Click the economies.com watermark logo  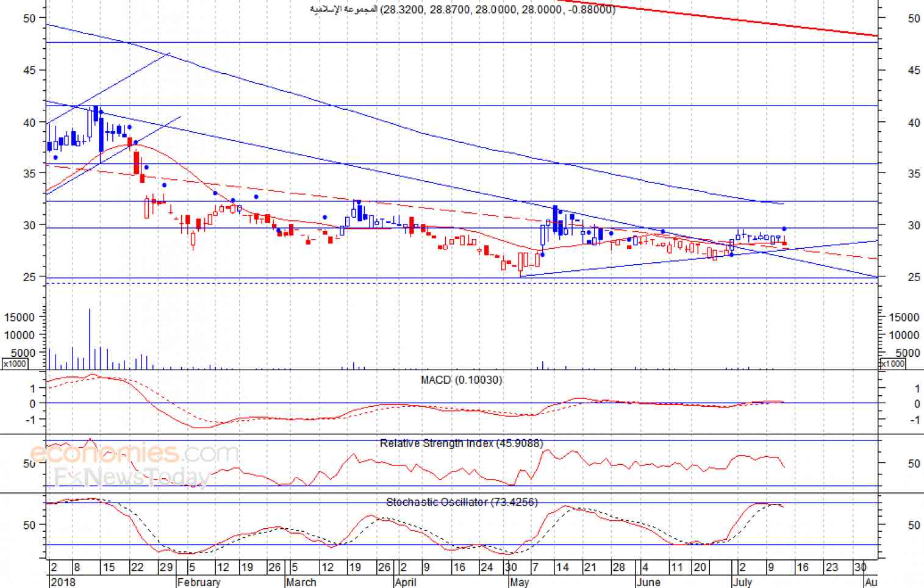coord(134,454)
